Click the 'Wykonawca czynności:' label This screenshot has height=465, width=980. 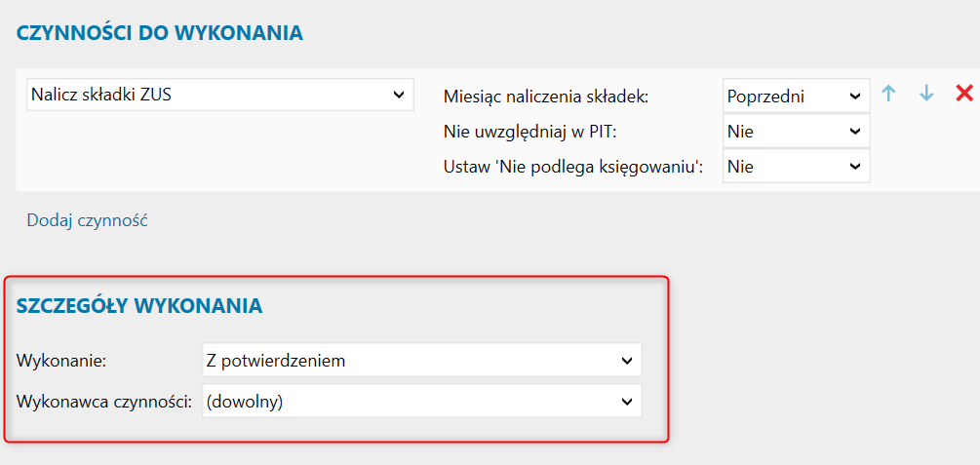(x=104, y=401)
